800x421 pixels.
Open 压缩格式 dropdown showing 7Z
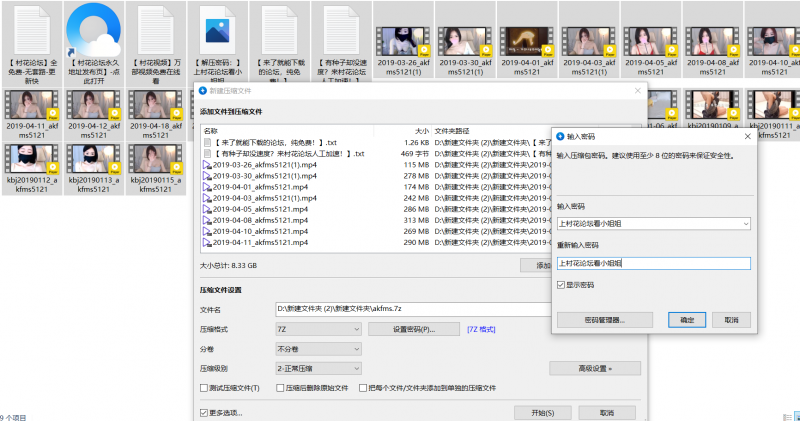[318, 329]
